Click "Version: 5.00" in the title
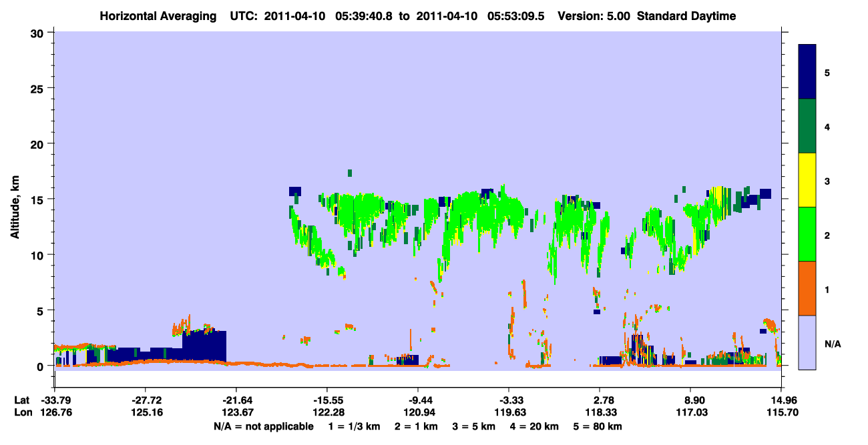868x445 pixels. coord(593,16)
